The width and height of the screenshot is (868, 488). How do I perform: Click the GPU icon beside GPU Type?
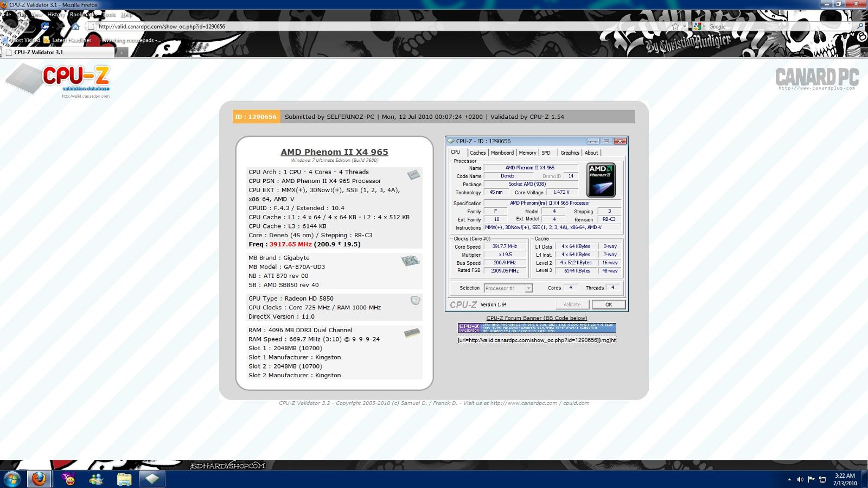(x=416, y=300)
